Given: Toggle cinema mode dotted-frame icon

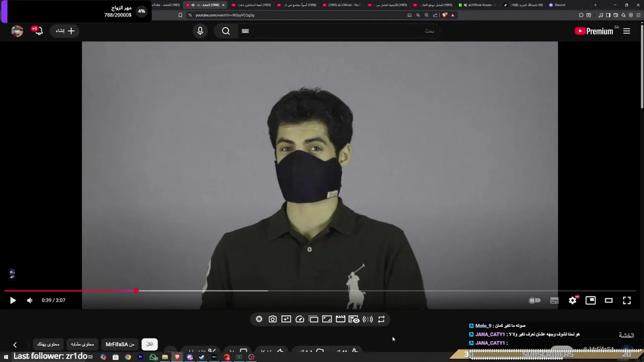Looking at the screenshot, I should coord(313,319).
